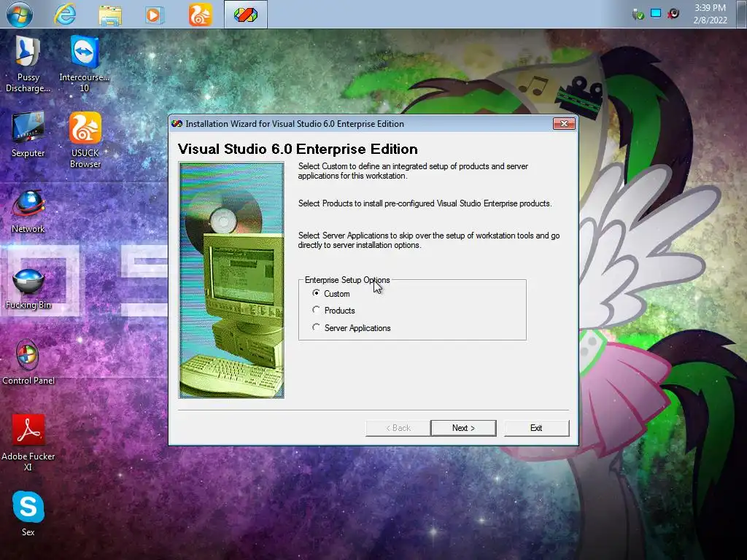Image resolution: width=747 pixels, height=560 pixels.
Task: Click the volume muted tray icon
Action: pyautogui.click(x=673, y=14)
